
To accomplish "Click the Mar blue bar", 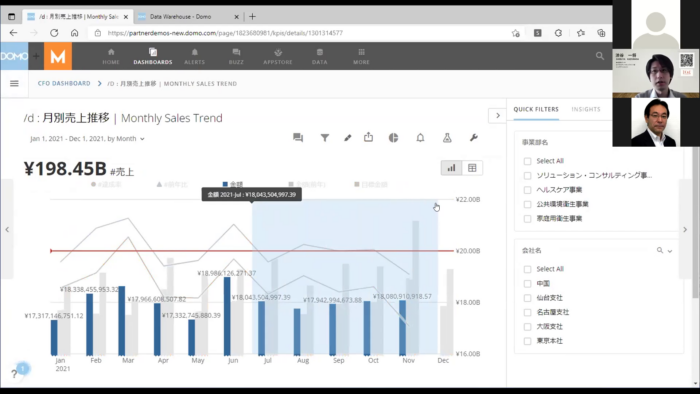I will 122,320.
